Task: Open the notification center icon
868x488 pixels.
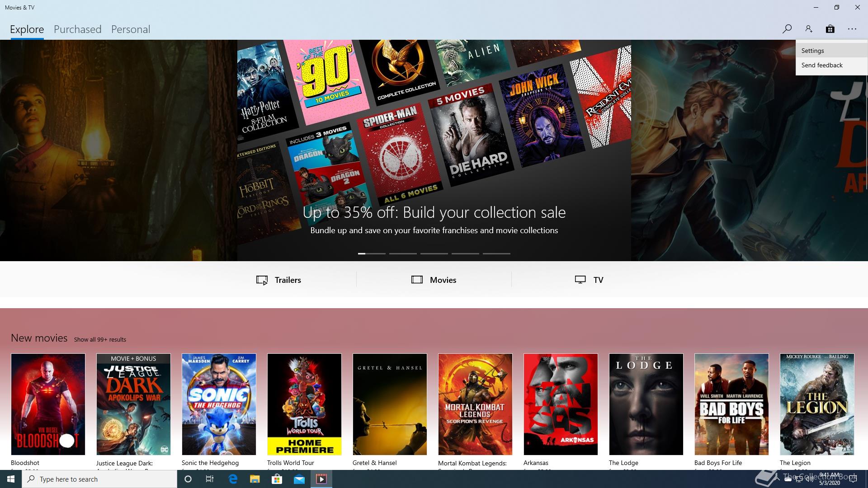Action: pyautogui.click(x=853, y=479)
